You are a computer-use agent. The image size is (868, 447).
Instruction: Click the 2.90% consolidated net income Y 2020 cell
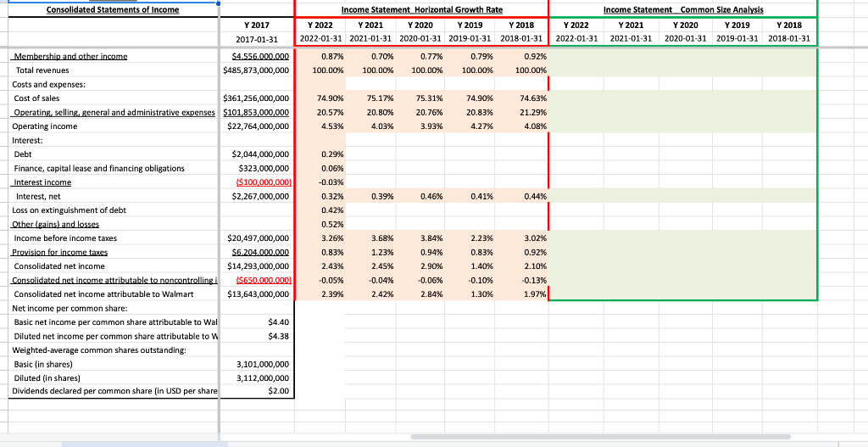[x=420, y=265]
